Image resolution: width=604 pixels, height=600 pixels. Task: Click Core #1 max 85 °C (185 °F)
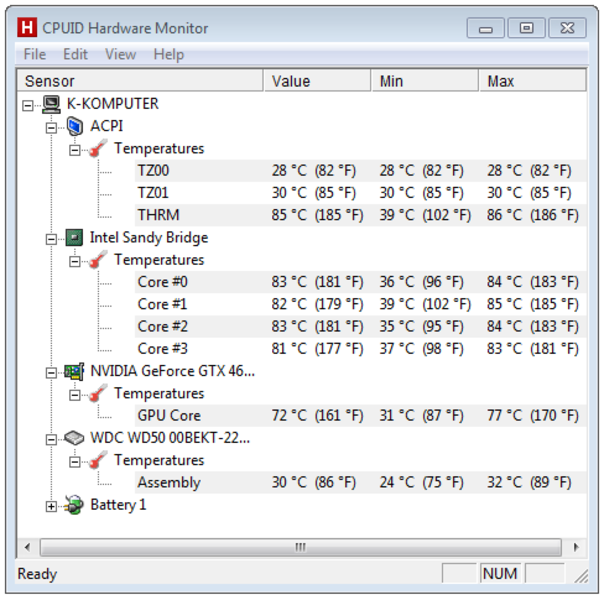point(533,304)
